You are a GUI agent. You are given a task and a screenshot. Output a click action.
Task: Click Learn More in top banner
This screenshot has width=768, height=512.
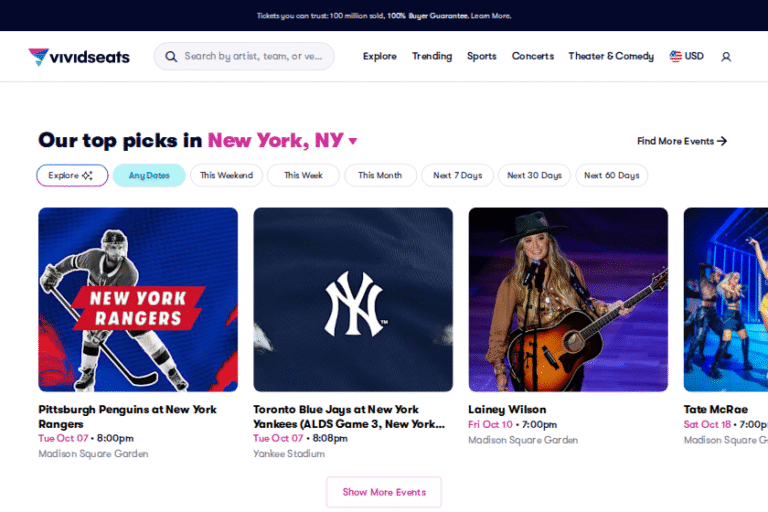491,16
